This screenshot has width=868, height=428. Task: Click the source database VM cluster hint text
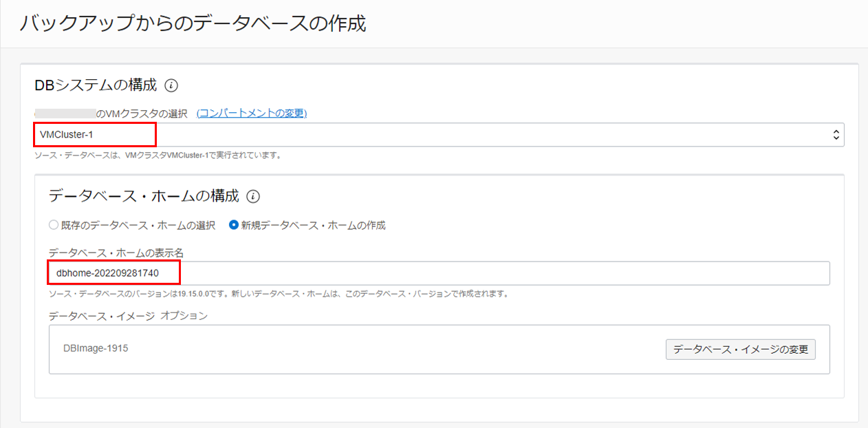(x=158, y=155)
